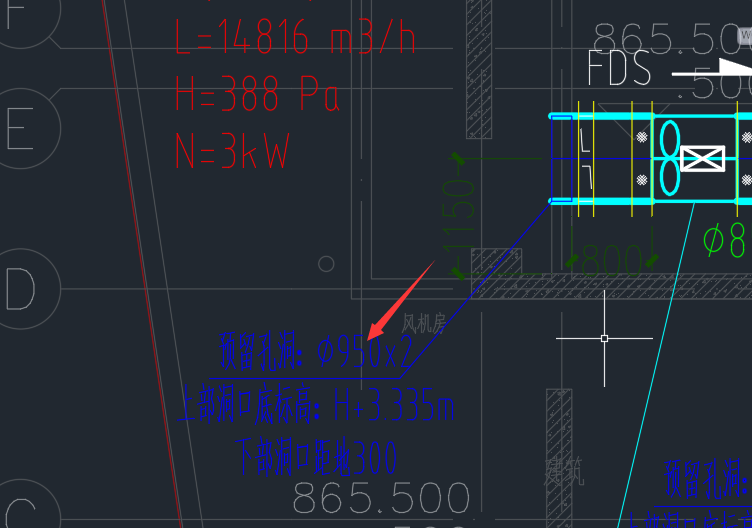Select the blue text "上部洞口底标高: H+3.335m"

(316, 405)
